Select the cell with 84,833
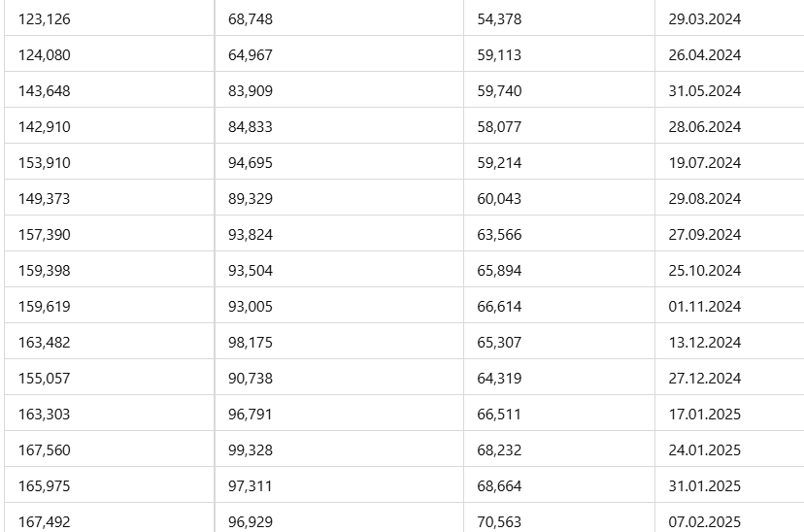This screenshot has width=804, height=532. click(251, 126)
